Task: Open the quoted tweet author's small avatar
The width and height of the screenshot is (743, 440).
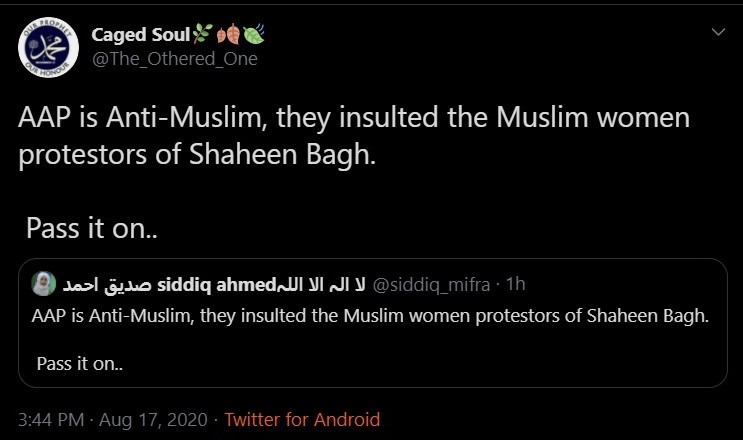Action: [x=43, y=284]
